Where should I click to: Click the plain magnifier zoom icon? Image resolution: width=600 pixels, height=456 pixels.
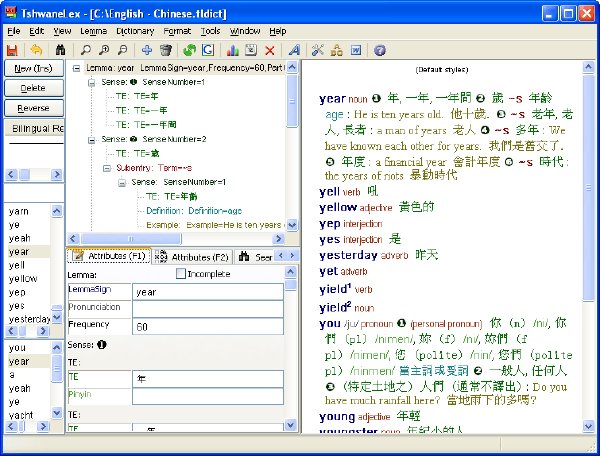tap(85, 50)
